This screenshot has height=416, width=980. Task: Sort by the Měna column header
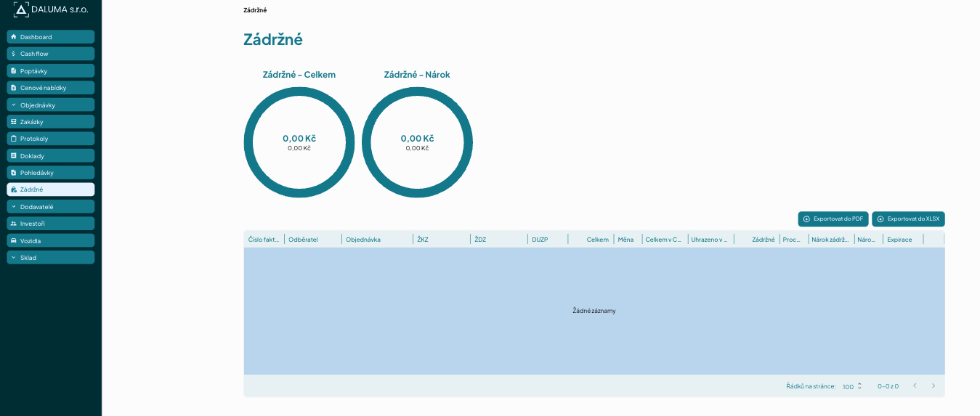(x=627, y=240)
